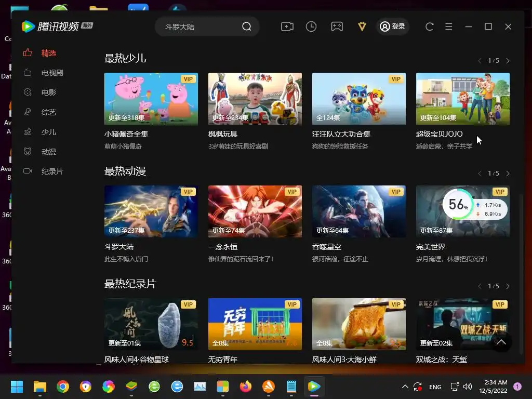Open the game center icon
The height and width of the screenshot is (399, 532).
337,26
